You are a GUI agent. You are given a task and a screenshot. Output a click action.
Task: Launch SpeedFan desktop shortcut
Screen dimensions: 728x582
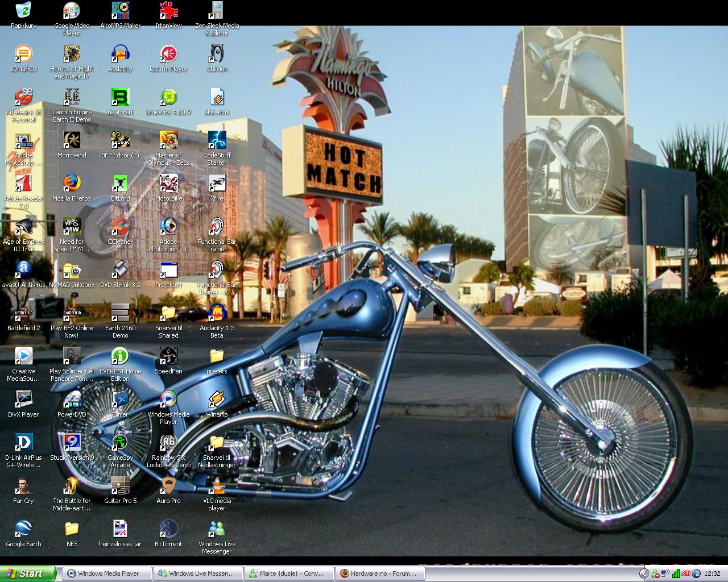(168, 360)
